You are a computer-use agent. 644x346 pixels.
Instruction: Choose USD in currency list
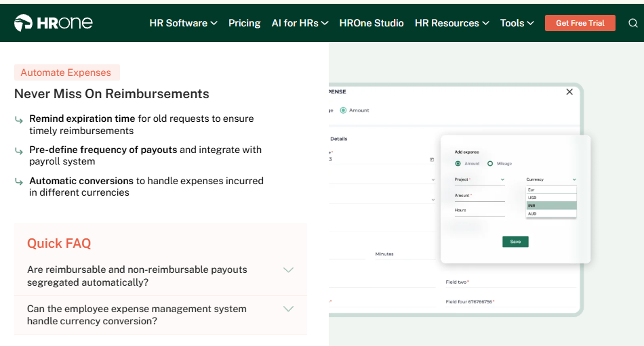point(551,198)
